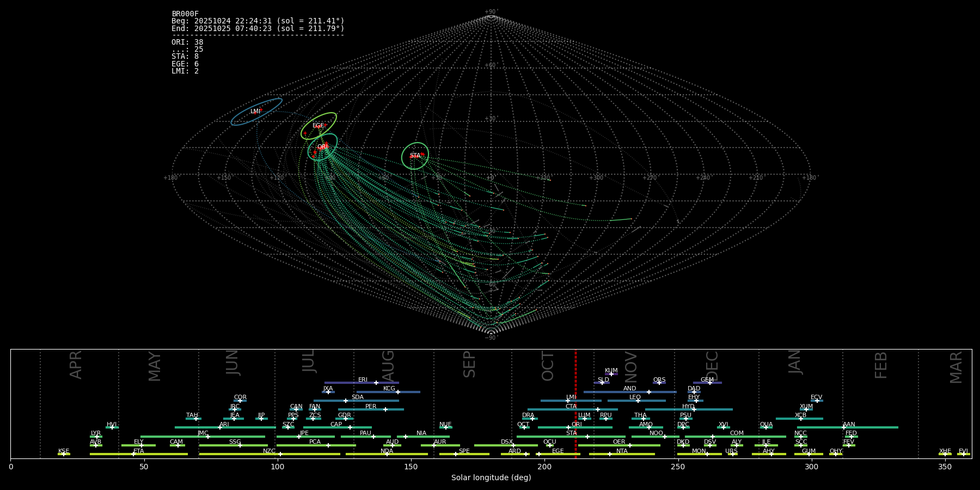The image size is (980, 490).
Task: Click the QUA shower label in timeline
Action: (x=767, y=425)
